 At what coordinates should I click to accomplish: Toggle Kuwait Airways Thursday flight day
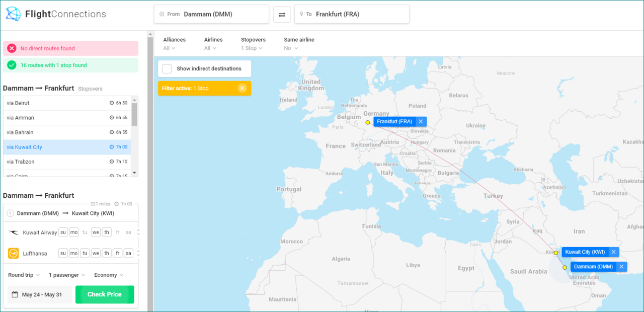[107, 232]
